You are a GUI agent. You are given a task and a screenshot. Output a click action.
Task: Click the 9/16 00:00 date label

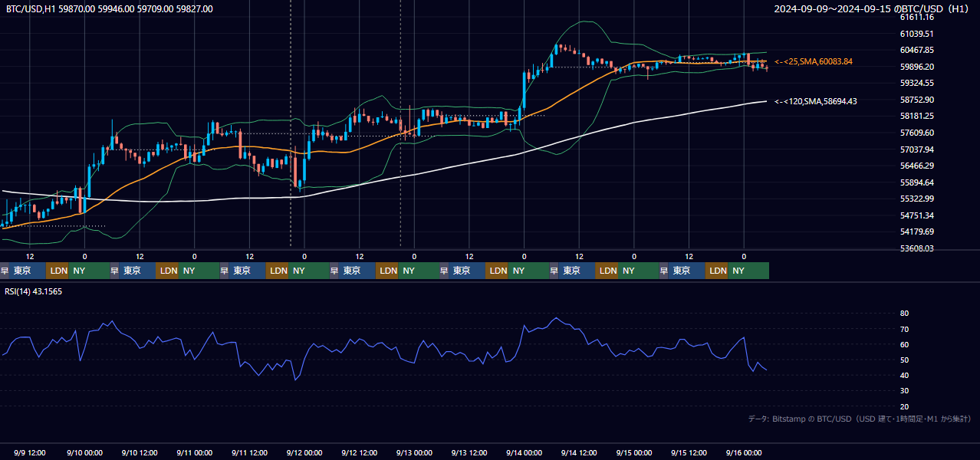pyautogui.click(x=744, y=452)
